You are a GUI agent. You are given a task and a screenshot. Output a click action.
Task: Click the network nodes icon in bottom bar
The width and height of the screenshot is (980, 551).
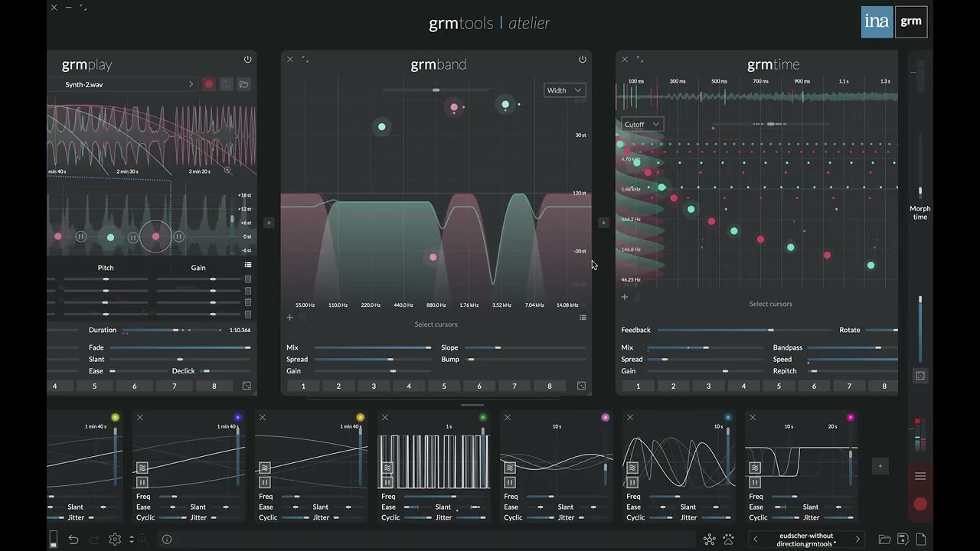click(709, 540)
